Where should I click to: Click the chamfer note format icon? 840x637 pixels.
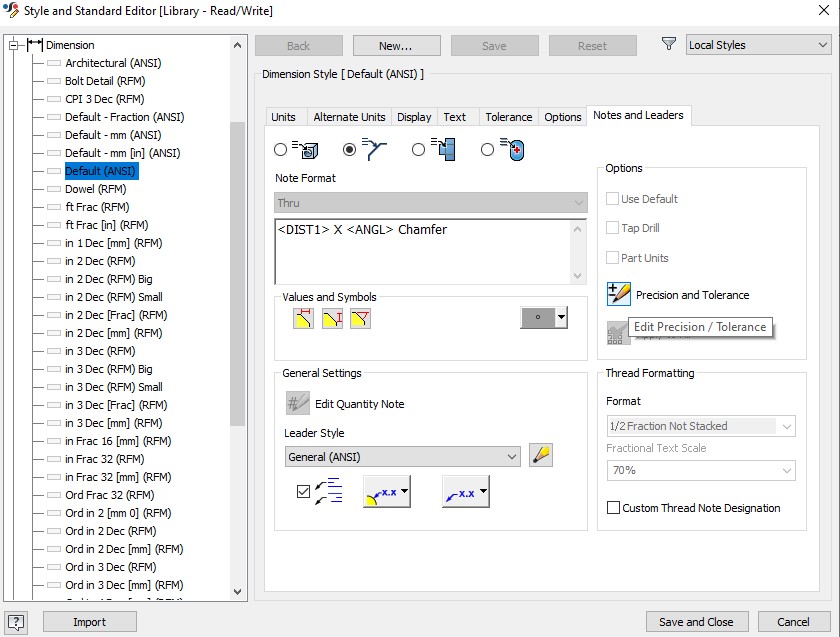point(374,149)
